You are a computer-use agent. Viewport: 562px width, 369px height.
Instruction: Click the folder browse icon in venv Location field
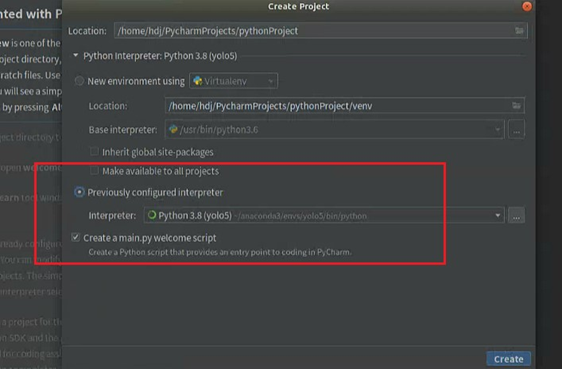pyautogui.click(x=516, y=105)
